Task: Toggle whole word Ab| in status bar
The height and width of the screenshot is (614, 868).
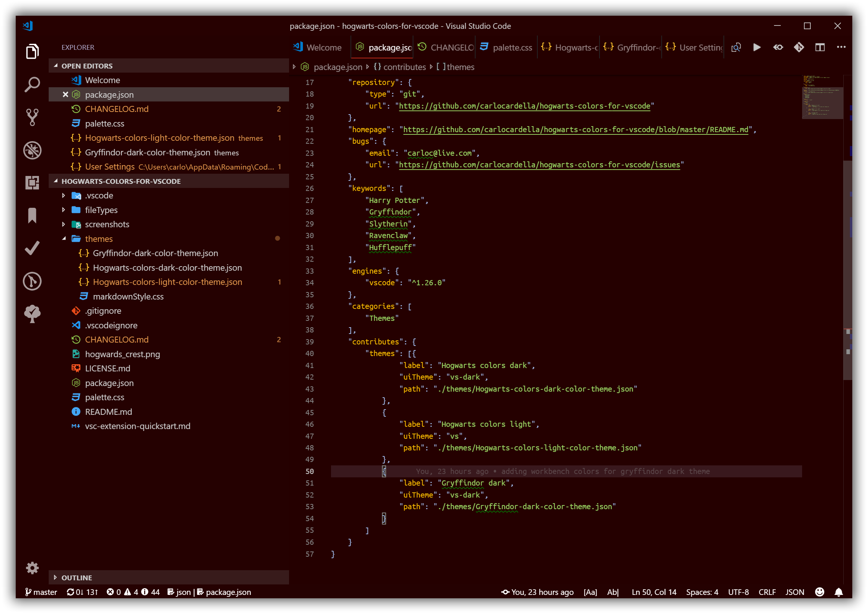Action: [x=613, y=592]
